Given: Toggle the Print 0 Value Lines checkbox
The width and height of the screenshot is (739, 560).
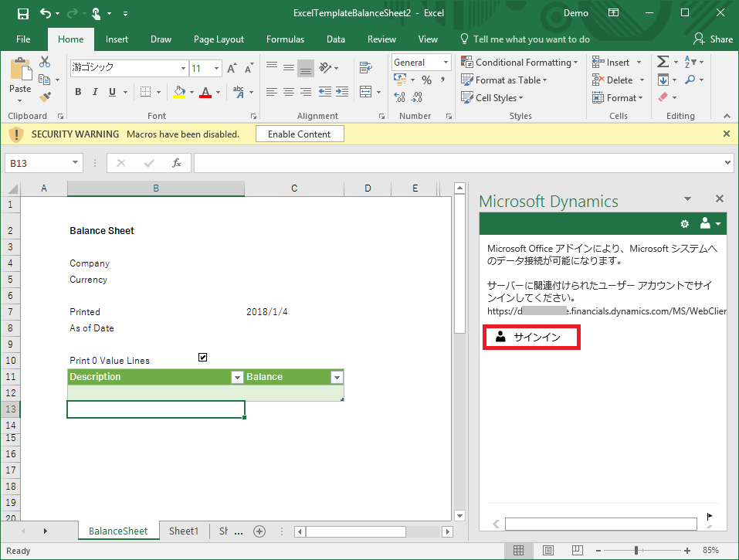Looking at the screenshot, I should coord(202,358).
